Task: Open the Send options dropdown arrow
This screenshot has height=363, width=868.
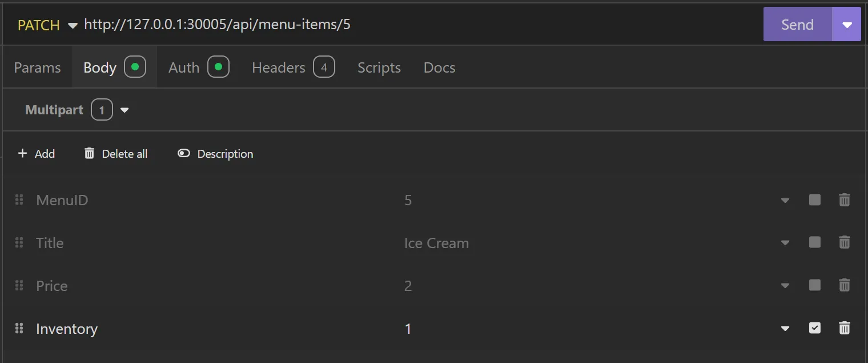Action: coord(847,25)
